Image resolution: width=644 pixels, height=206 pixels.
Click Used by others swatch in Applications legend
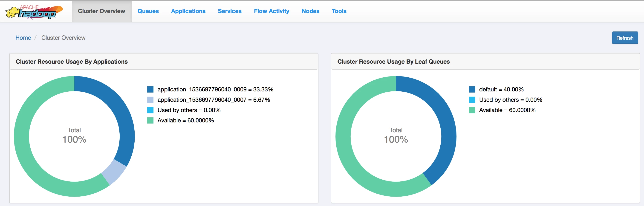pos(150,110)
